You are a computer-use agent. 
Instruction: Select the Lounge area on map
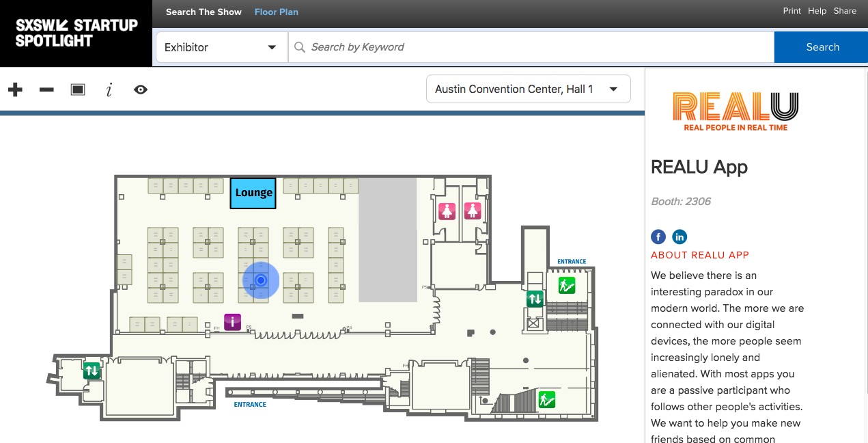point(253,193)
